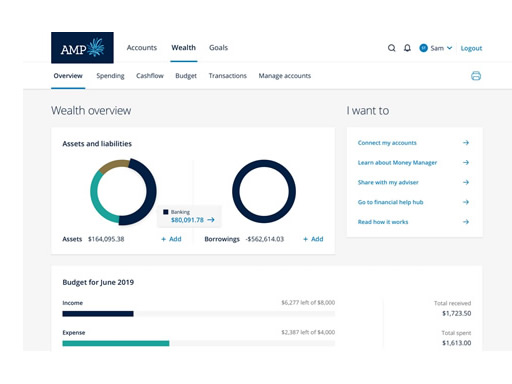Open notifications bell icon

pos(407,48)
